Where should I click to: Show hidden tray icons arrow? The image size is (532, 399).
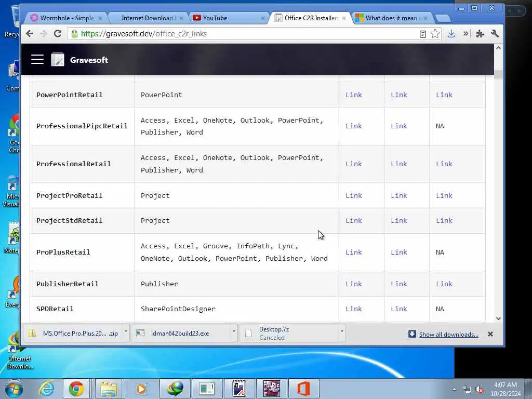pyautogui.click(x=454, y=390)
